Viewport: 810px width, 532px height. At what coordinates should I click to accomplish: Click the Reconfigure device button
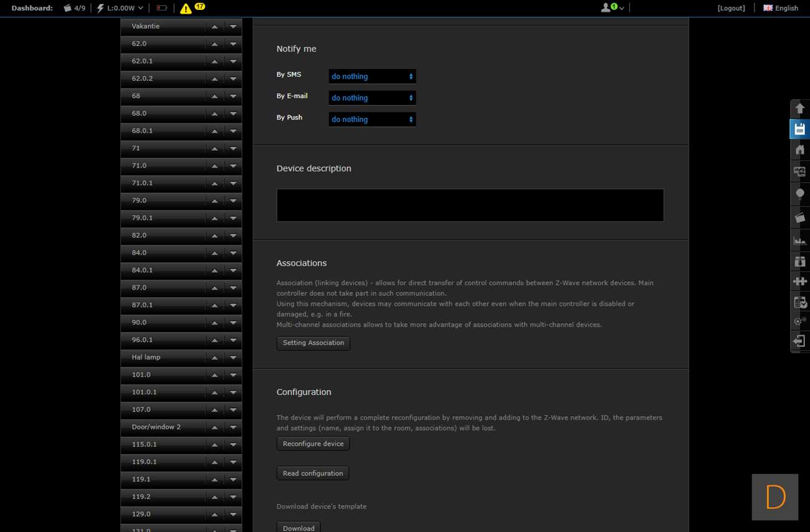pos(313,444)
